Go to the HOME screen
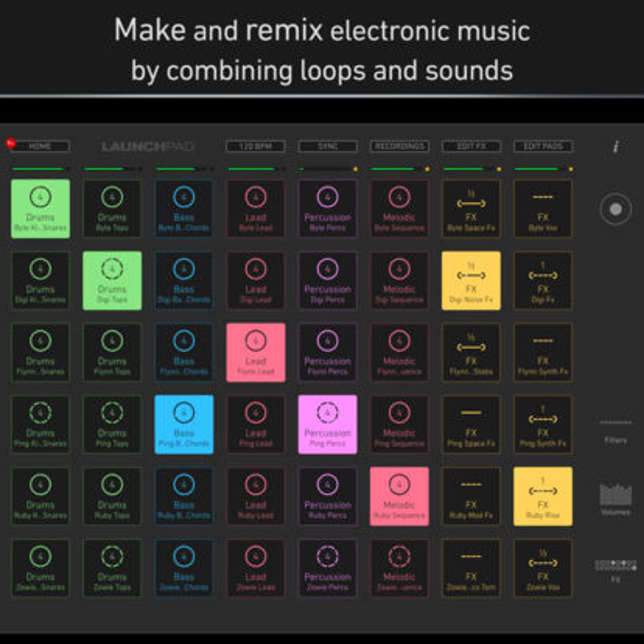 pos(40,146)
